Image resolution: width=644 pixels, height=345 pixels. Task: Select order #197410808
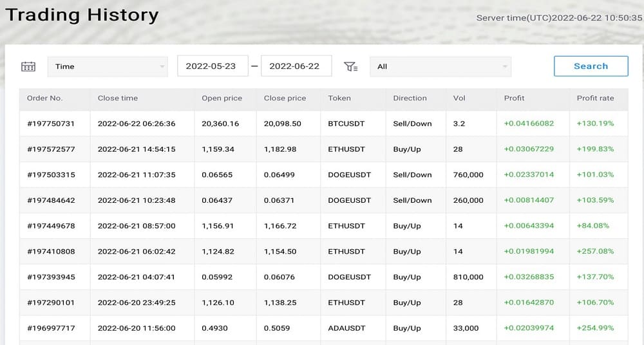point(51,252)
